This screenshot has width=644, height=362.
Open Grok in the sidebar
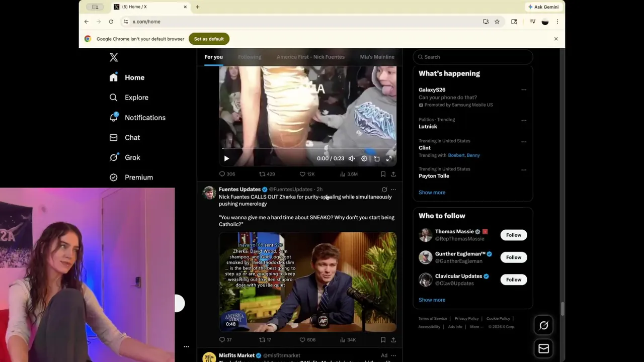[x=125, y=157]
